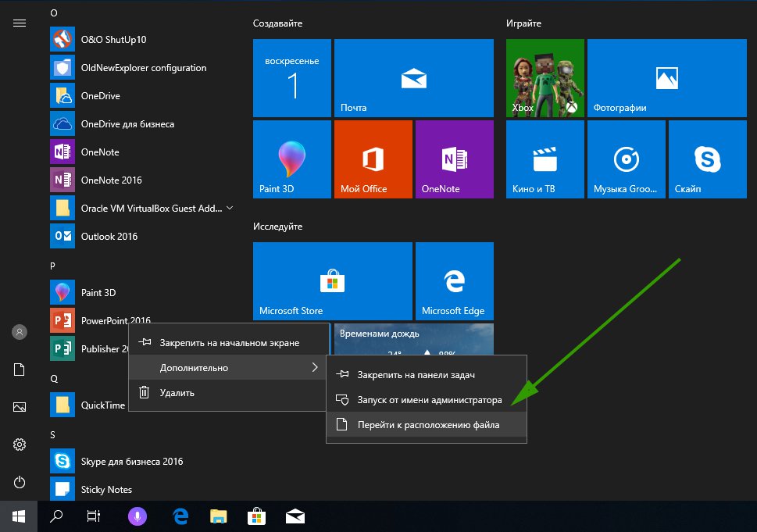
Task: Open OneDrive для бизнеса icon
Action: (x=62, y=123)
